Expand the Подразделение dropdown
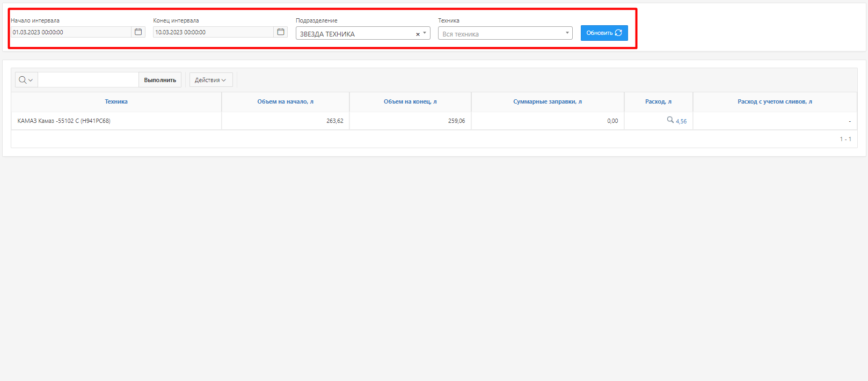Screen dimensions: 868x381 point(425,33)
